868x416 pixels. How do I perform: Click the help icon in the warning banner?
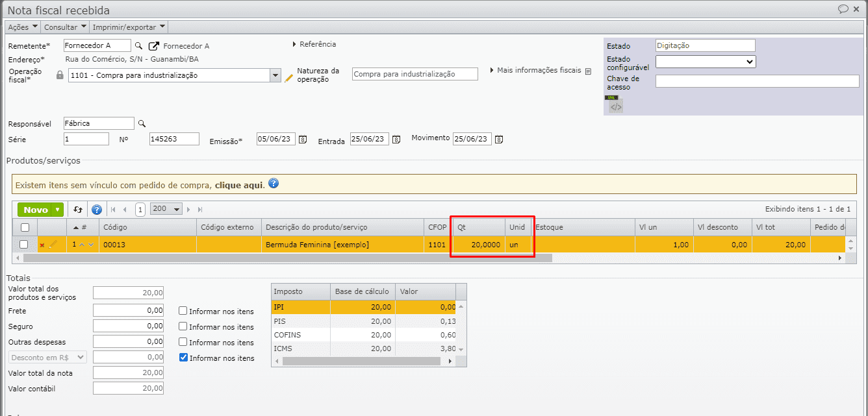[274, 184]
